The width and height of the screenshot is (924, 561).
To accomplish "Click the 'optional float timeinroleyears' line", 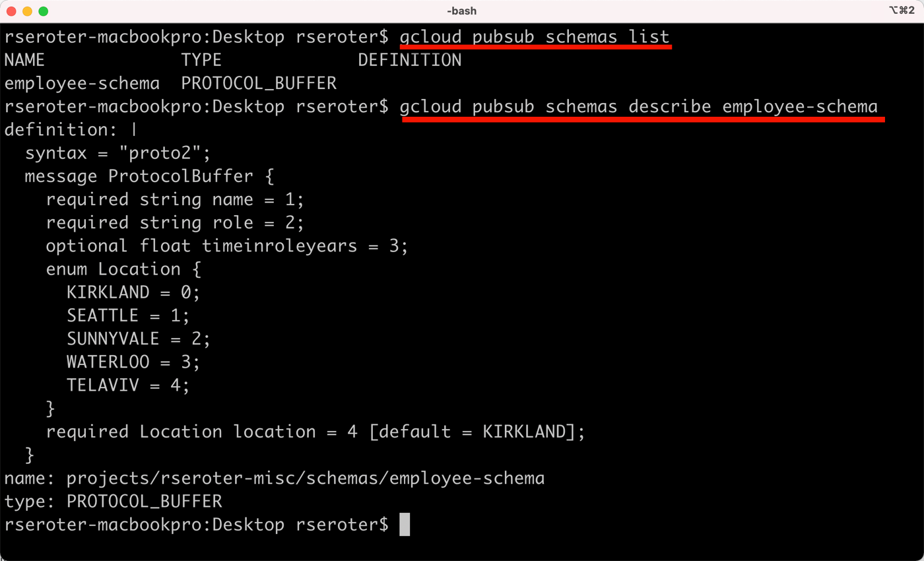I will tap(227, 246).
